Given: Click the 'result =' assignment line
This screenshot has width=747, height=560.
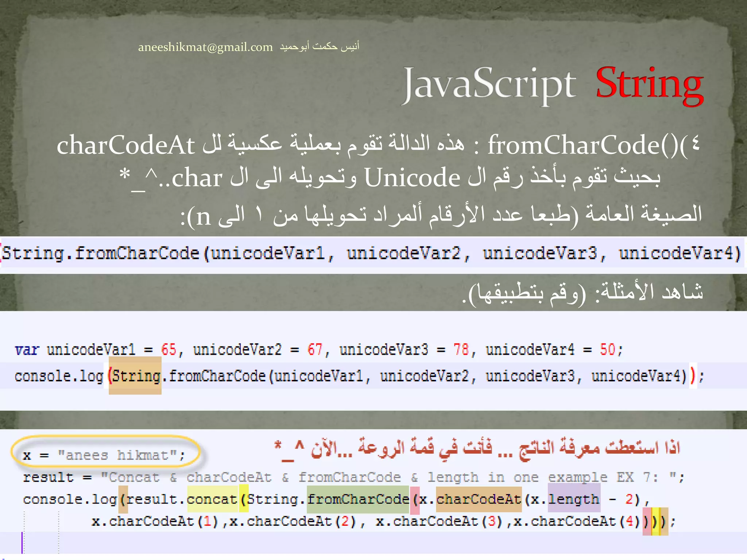Looking at the screenshot, I should pos(353,477).
